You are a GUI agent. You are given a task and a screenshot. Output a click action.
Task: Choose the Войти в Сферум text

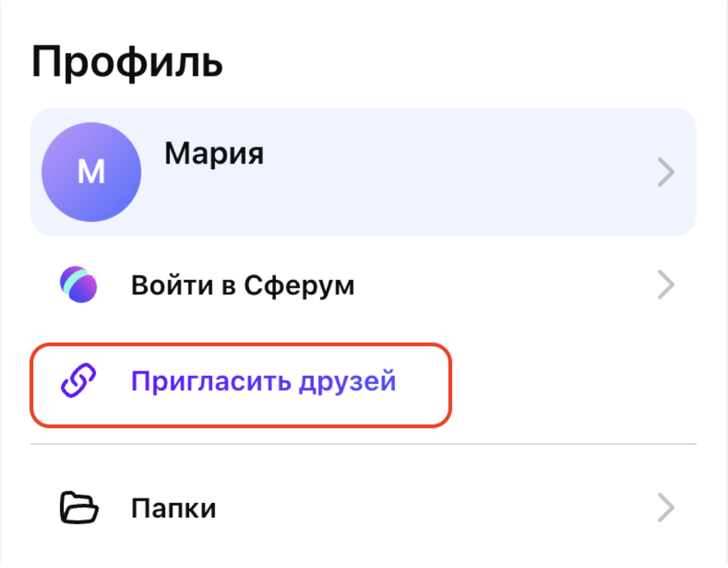tap(242, 286)
